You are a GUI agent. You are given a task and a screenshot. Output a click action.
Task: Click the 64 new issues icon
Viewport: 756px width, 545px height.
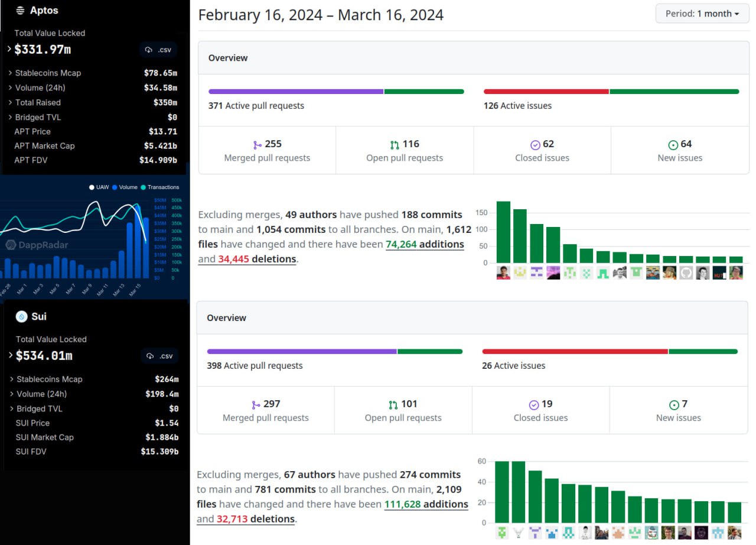tap(673, 145)
